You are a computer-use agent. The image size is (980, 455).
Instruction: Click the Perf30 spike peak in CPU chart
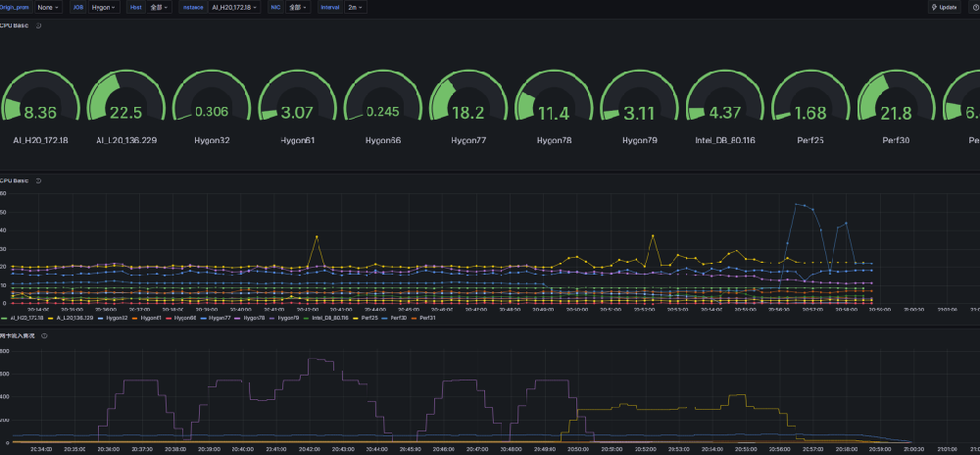[797, 204]
